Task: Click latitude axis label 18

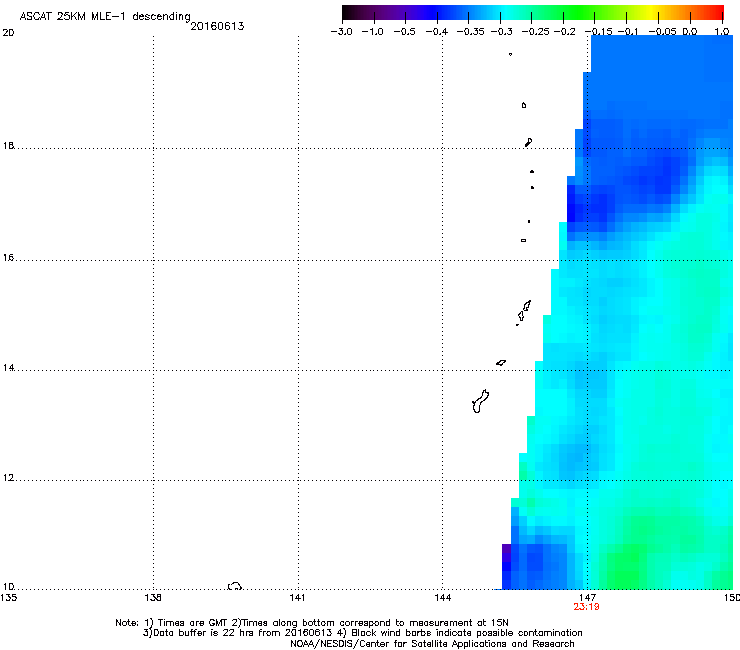Action: (8, 145)
